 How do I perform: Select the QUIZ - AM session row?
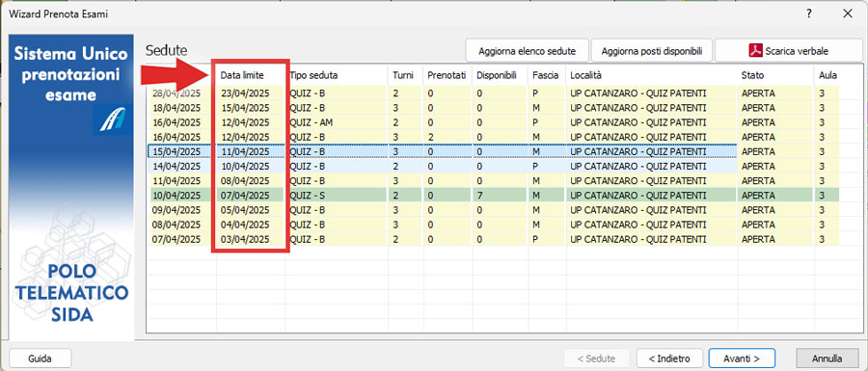pyautogui.click(x=493, y=122)
